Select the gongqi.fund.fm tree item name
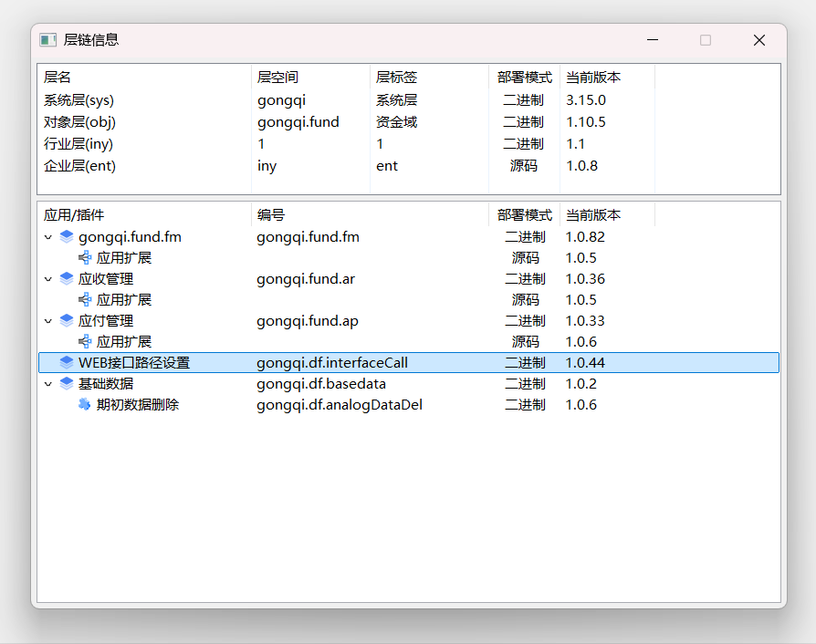Image resolution: width=816 pixels, height=644 pixels. (x=131, y=237)
